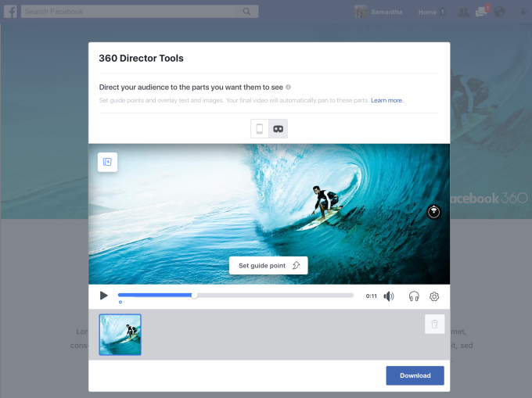Viewport: 532px width, 398px height.
Task: Click the Set guide point button
Action: tap(268, 266)
